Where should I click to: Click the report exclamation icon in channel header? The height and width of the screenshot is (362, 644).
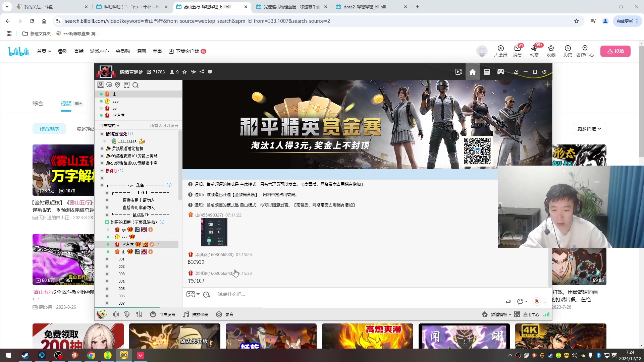pos(210,72)
